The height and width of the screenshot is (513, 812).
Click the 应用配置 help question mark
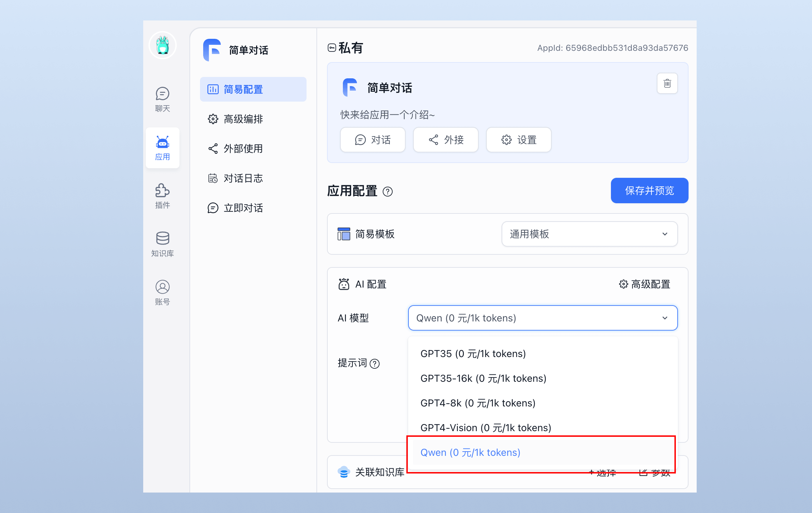click(x=388, y=192)
